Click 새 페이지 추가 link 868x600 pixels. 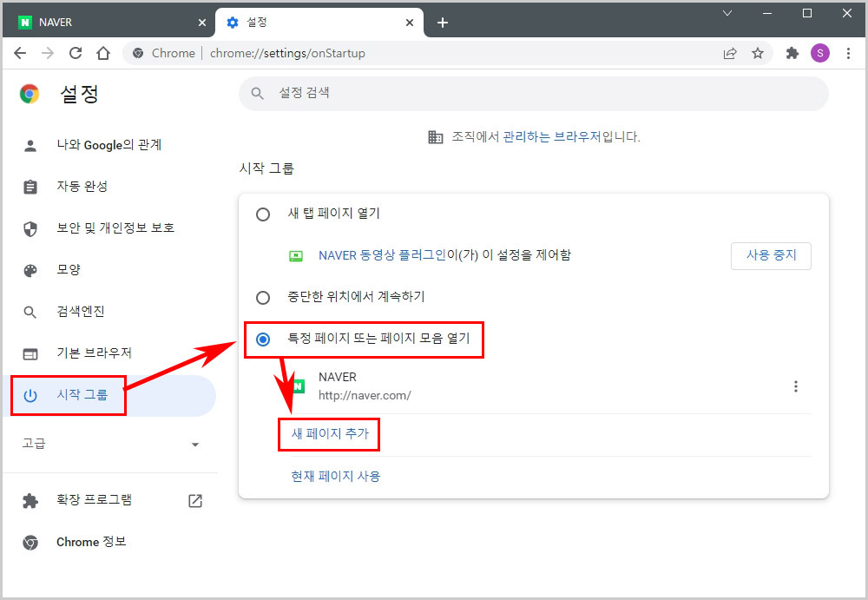tap(330, 433)
